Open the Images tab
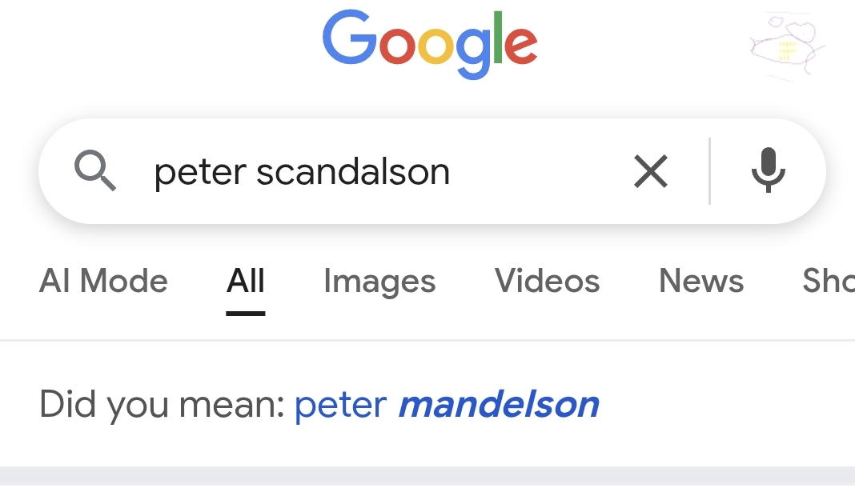855x504 pixels. [x=379, y=282]
